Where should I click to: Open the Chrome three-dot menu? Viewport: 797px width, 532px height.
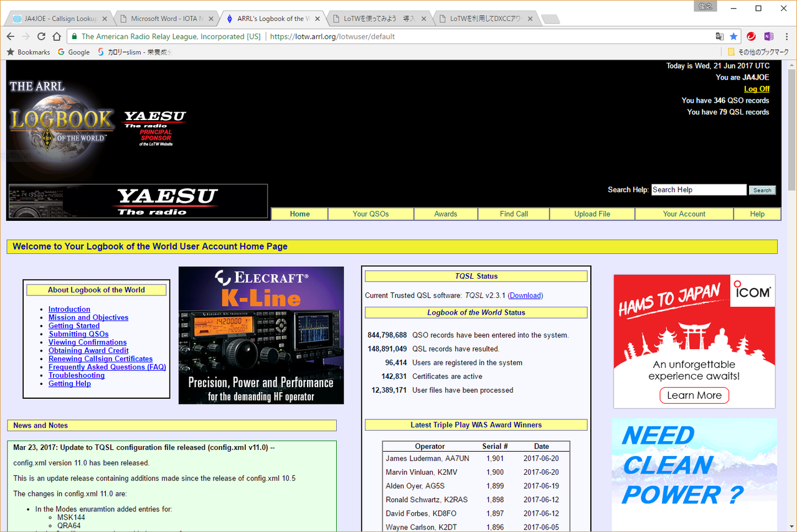coord(786,37)
